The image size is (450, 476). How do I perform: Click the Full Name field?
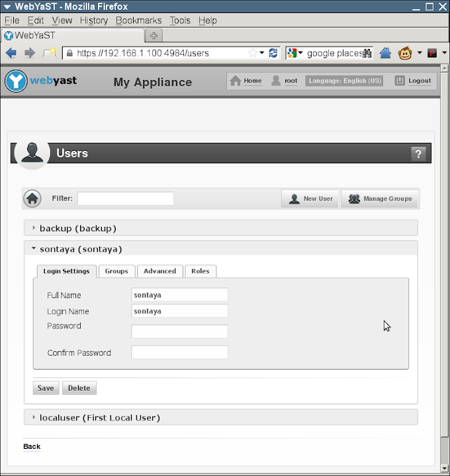point(179,295)
